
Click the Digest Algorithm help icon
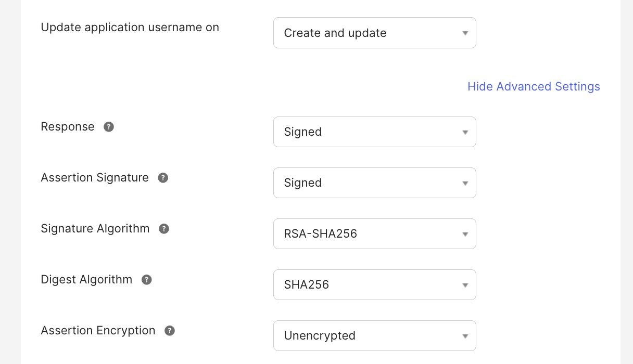click(x=146, y=279)
